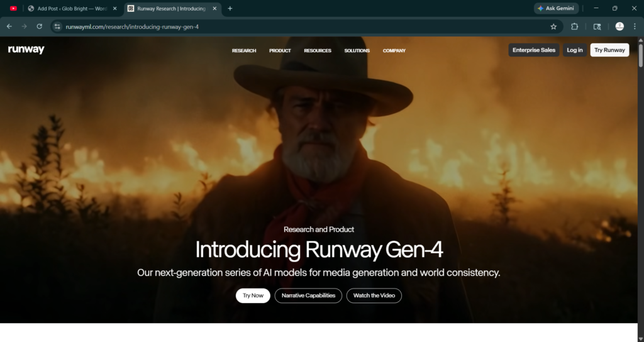Click the Runway logo in header

(x=26, y=50)
